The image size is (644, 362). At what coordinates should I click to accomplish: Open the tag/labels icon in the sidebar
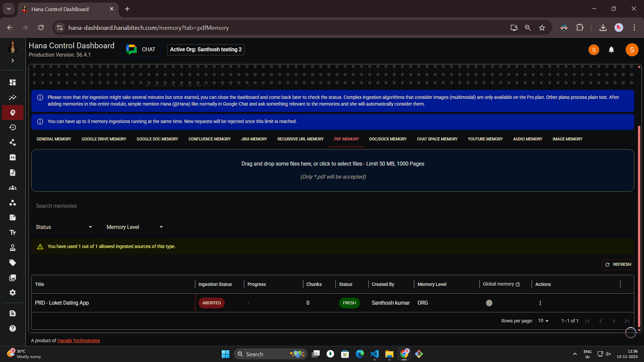12,262
